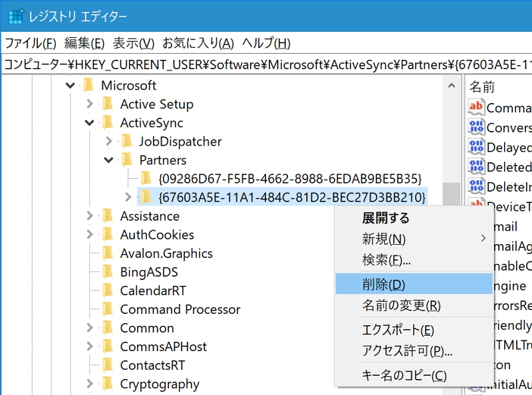Click the BingASDS folder icon
532x395 pixels.
click(x=108, y=272)
